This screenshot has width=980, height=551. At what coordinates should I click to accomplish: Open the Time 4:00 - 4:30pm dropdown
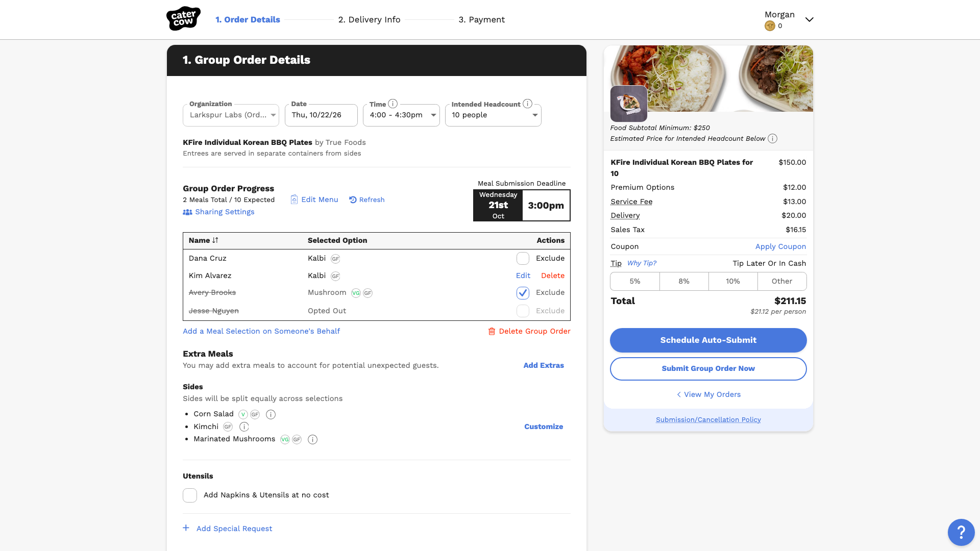(x=401, y=115)
